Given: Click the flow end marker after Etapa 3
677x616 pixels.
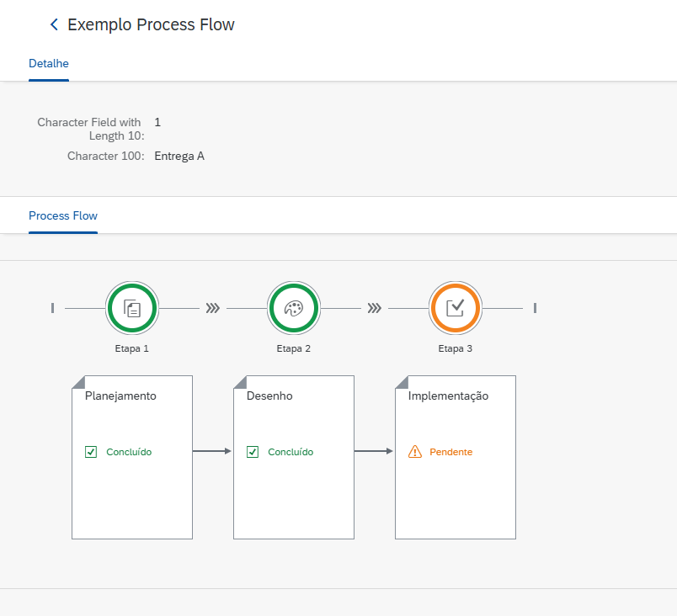Looking at the screenshot, I should click(x=535, y=308).
